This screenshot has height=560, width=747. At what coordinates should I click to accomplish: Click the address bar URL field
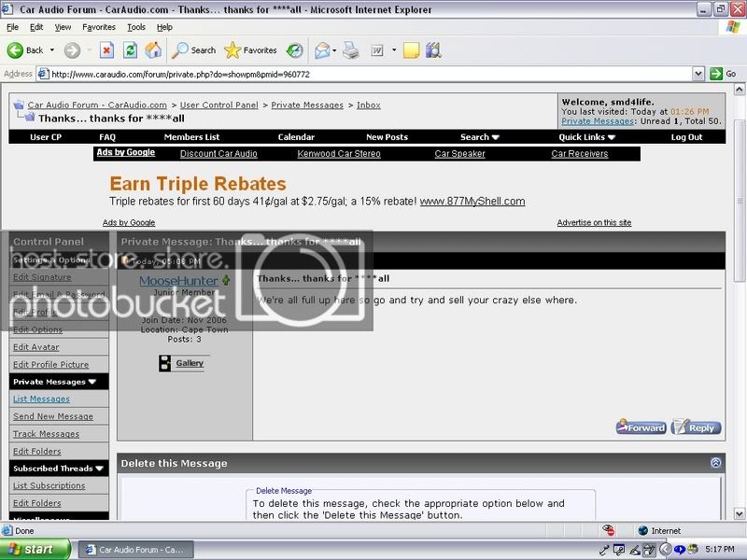[x=364, y=74]
